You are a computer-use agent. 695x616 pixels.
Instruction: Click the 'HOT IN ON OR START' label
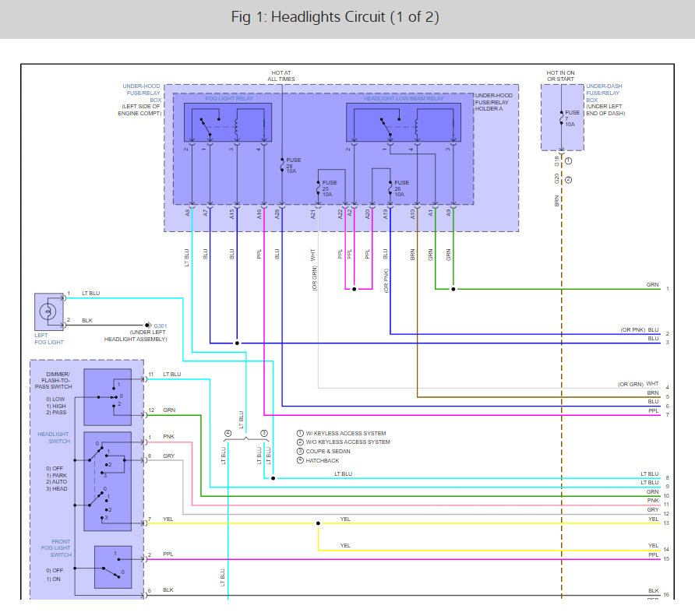[560, 76]
